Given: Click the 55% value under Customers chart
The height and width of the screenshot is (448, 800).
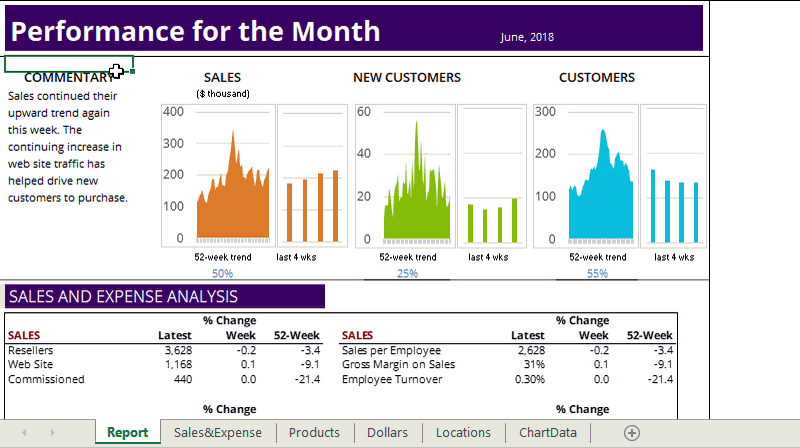Looking at the screenshot, I should (597, 274).
